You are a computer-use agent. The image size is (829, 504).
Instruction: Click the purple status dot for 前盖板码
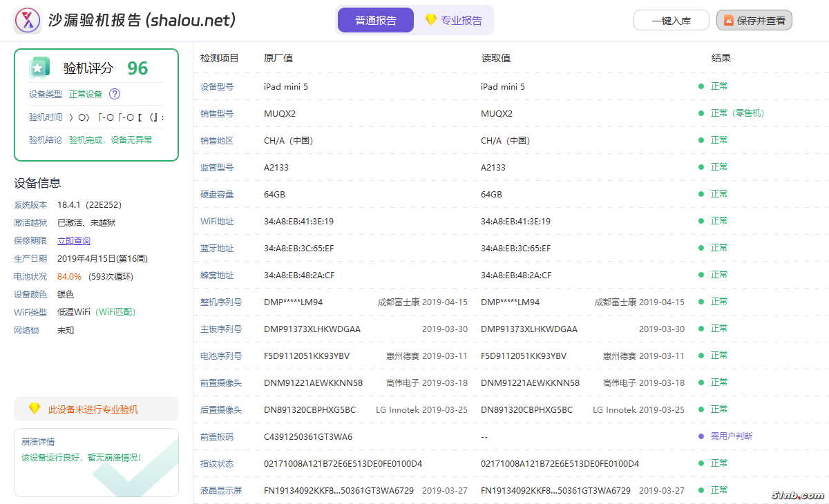click(701, 436)
